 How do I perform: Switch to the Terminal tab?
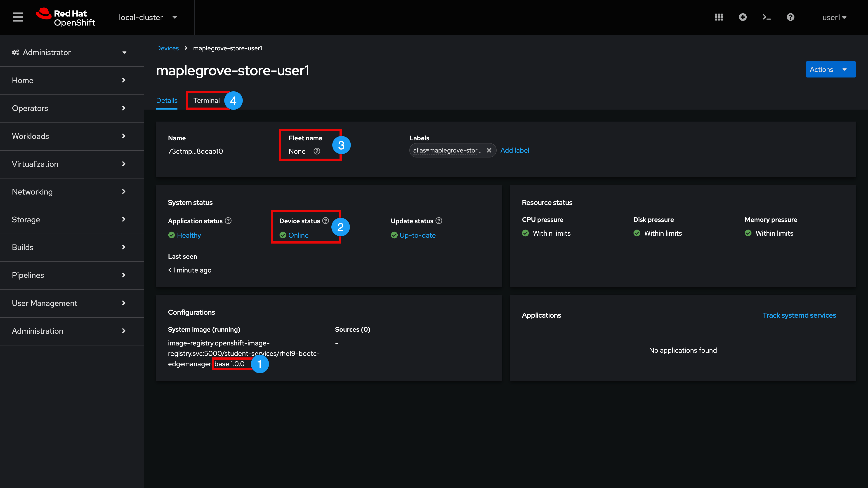[207, 100]
